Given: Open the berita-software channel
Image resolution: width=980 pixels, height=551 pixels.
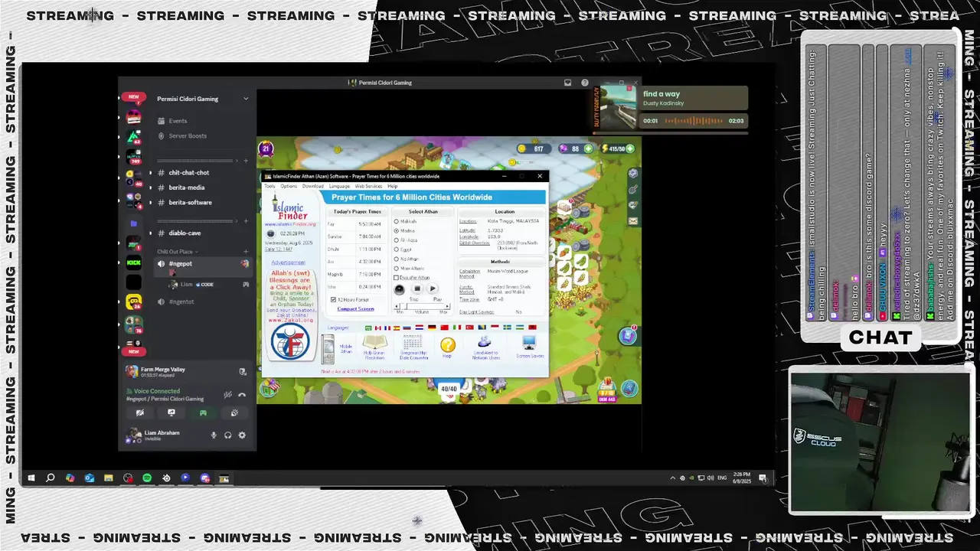Looking at the screenshot, I should point(190,203).
